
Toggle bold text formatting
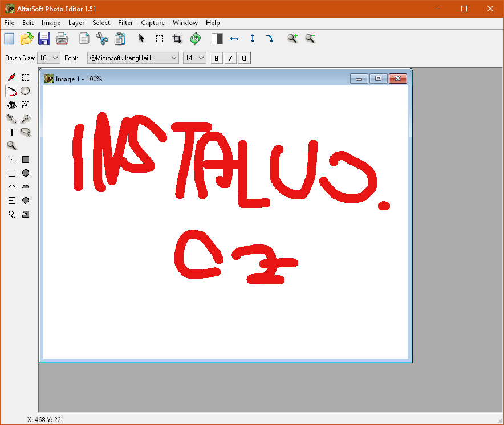[x=217, y=59]
